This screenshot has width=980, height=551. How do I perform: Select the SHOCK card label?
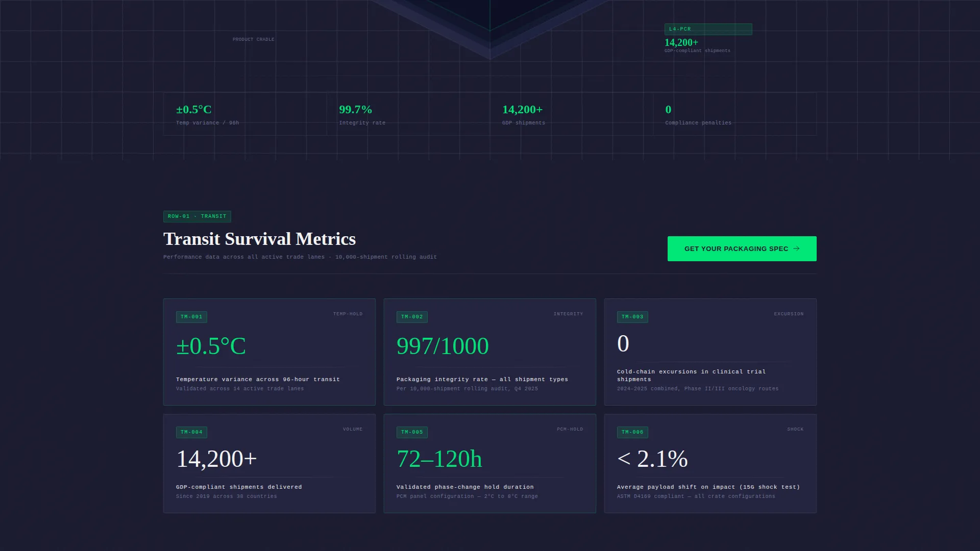[x=795, y=429]
